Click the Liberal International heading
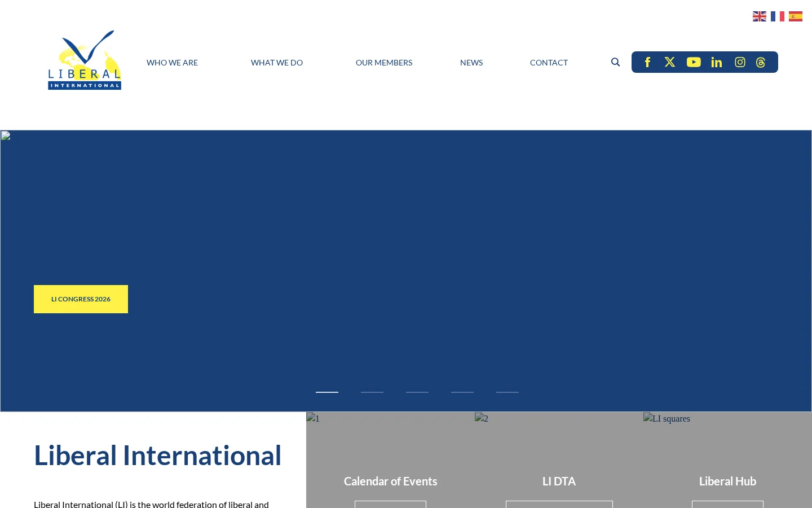The height and width of the screenshot is (508, 812). pyautogui.click(x=157, y=456)
